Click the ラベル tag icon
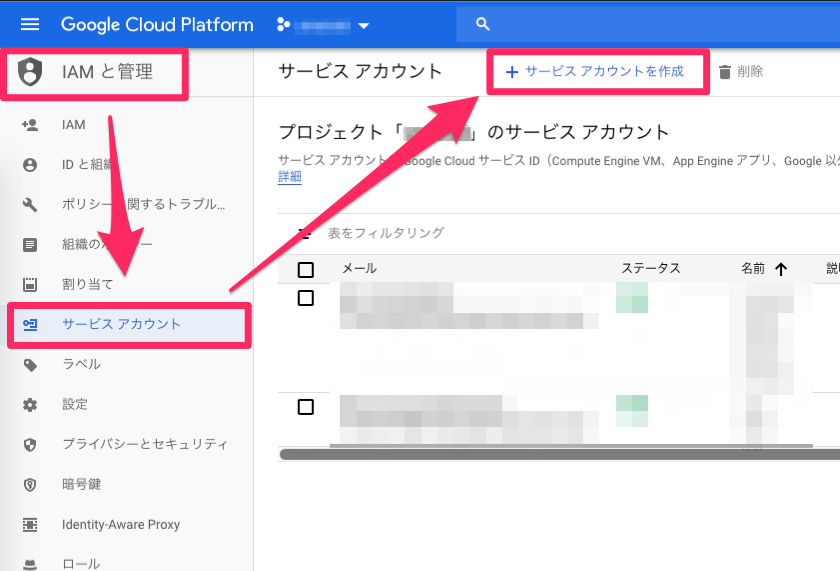This screenshot has width=840, height=571. click(x=30, y=364)
